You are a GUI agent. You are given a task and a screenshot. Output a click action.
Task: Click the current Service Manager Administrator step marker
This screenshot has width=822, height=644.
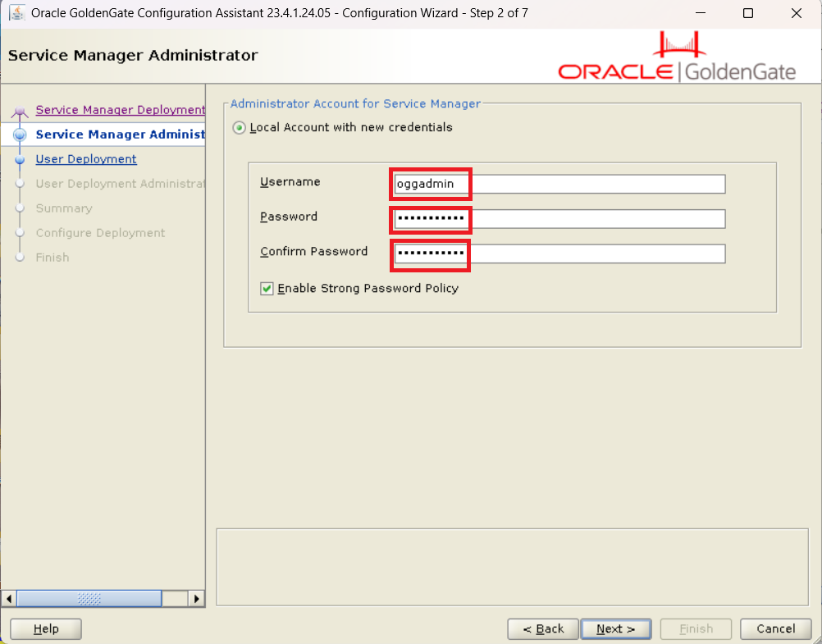[21, 135]
